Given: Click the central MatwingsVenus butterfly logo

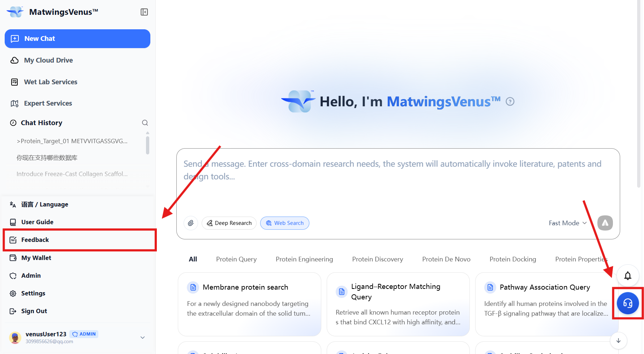Looking at the screenshot, I should point(299,101).
